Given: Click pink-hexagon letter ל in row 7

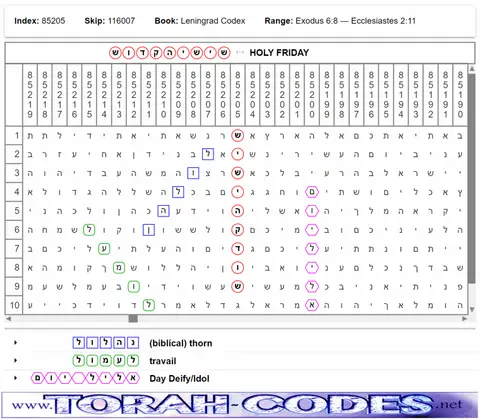Looking at the screenshot, I should coord(312,249).
